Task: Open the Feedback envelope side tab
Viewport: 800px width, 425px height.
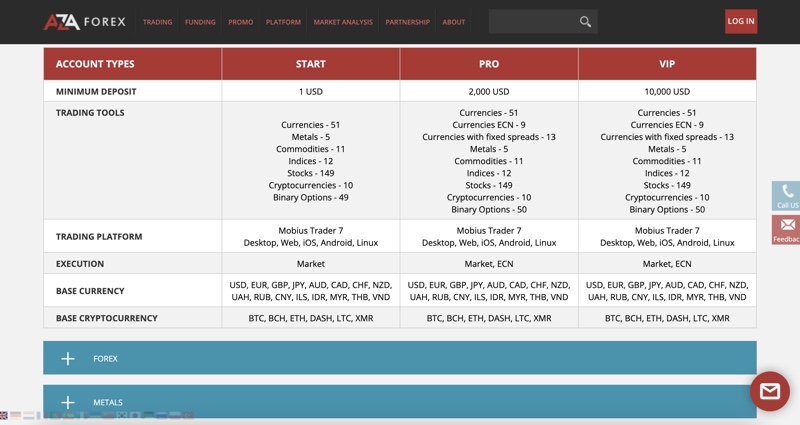Action: [x=786, y=230]
